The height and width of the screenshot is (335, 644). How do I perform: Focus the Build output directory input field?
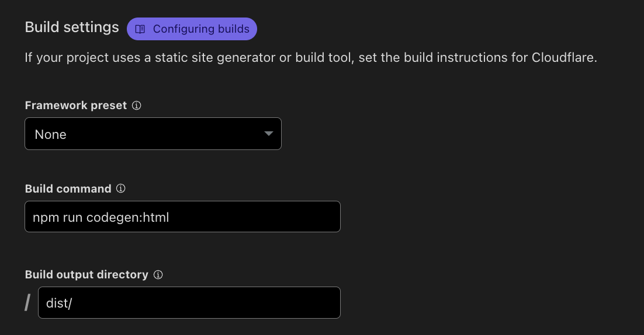[205, 302]
